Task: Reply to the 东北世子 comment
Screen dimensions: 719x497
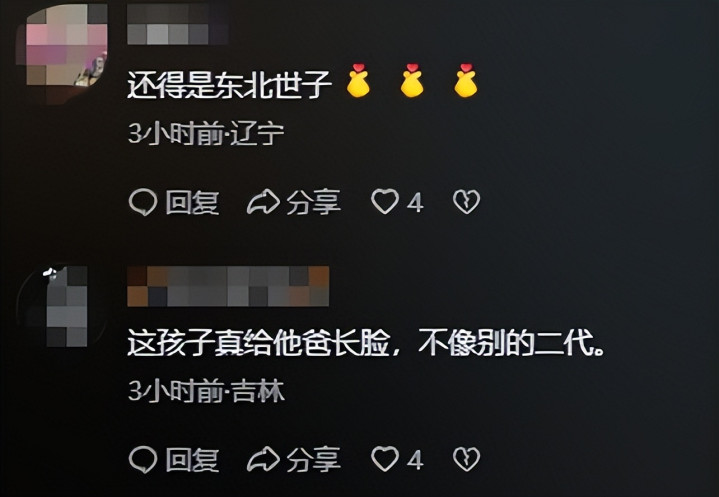Action: coord(174,202)
